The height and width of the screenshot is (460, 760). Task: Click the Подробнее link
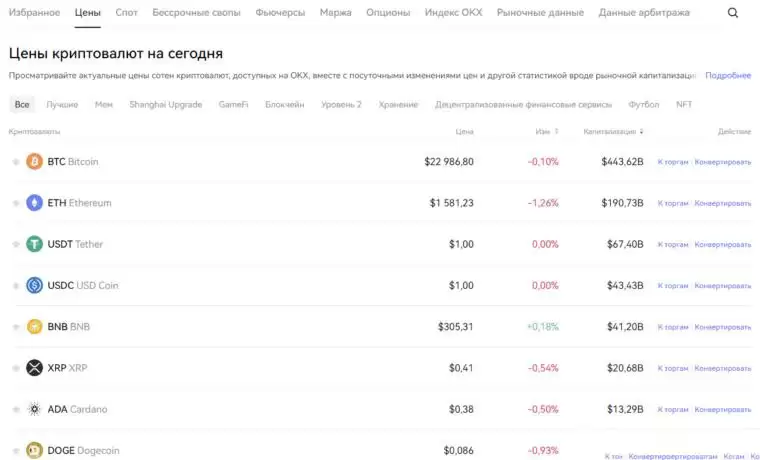point(728,75)
